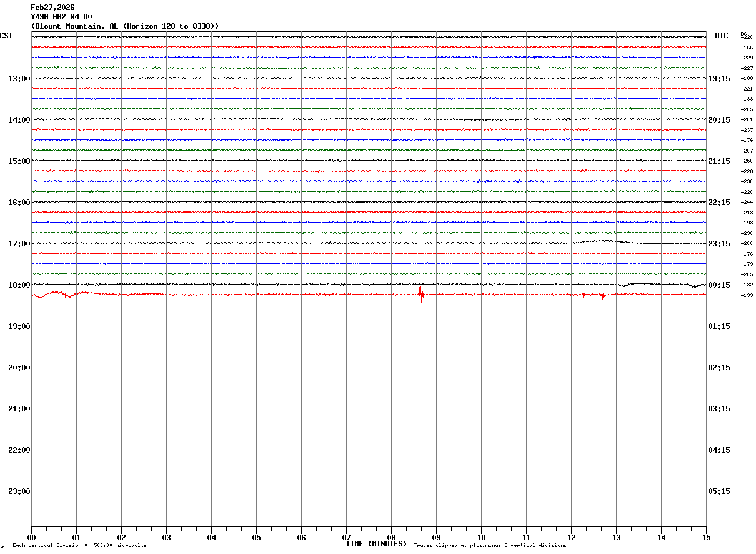This screenshot has height=554, width=756.
Task: Click the DC offset value -244
Action: (x=747, y=202)
